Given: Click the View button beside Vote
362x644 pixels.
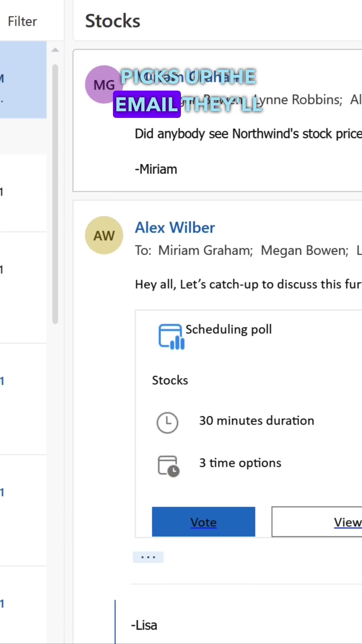Looking at the screenshot, I should click(317, 522).
